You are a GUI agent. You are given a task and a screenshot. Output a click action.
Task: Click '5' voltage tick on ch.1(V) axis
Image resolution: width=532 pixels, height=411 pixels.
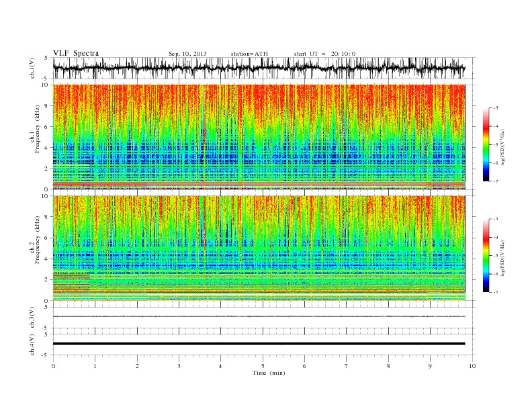(x=46, y=58)
